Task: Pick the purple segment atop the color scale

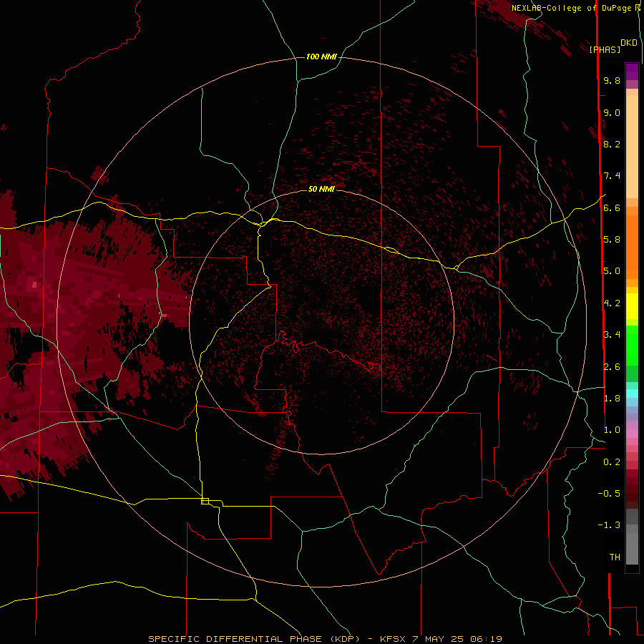Action: [632, 72]
